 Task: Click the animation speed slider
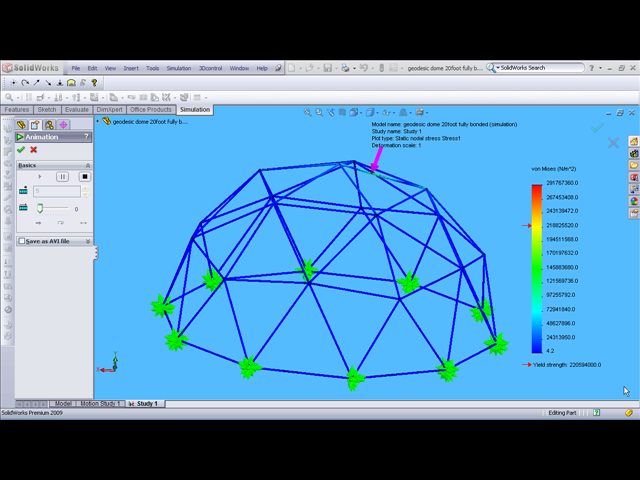[x=40, y=208]
